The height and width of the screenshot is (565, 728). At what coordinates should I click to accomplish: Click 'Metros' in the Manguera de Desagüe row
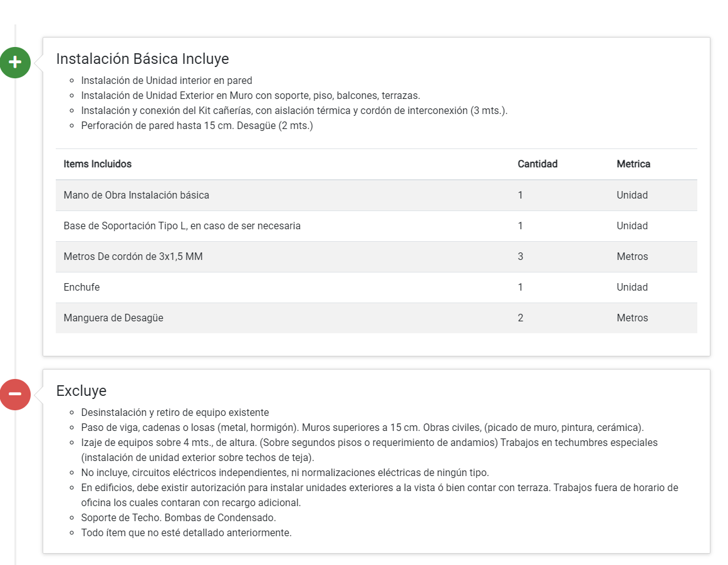pos(632,318)
